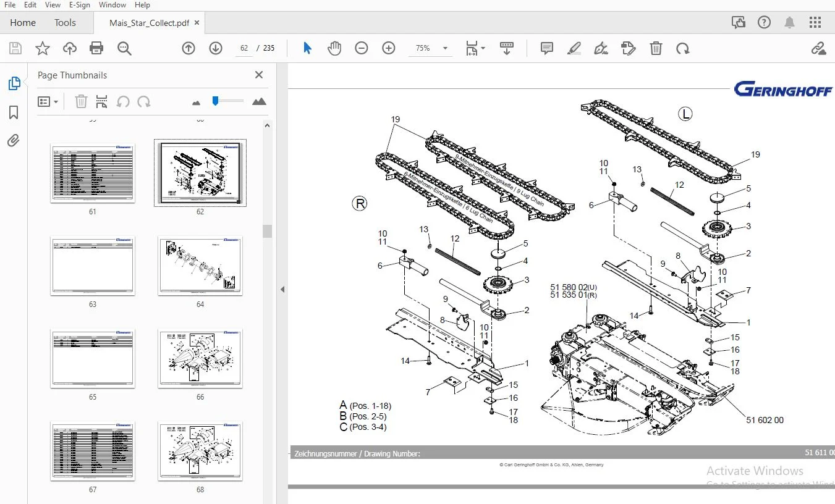
Task: Select the highlight text pen
Action: pyautogui.click(x=574, y=48)
